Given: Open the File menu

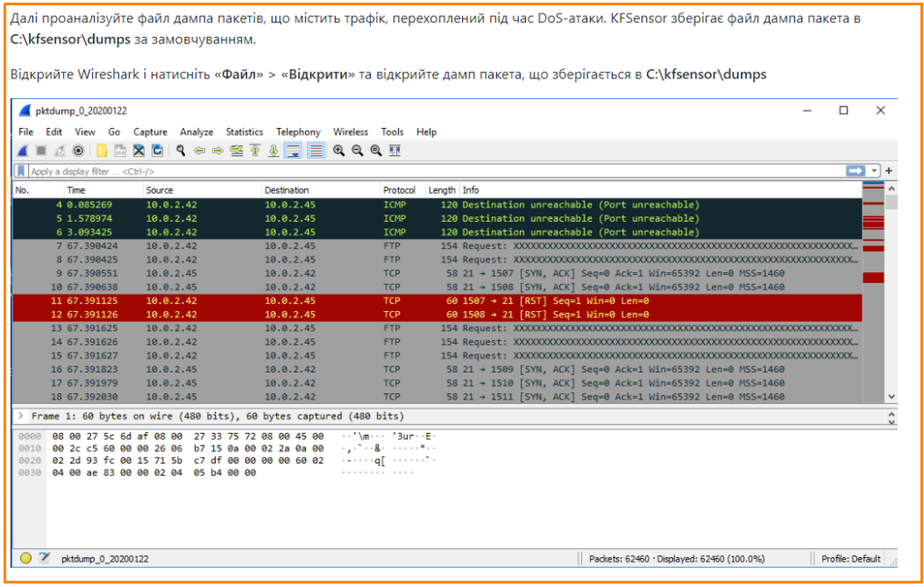Looking at the screenshot, I should tap(25, 132).
